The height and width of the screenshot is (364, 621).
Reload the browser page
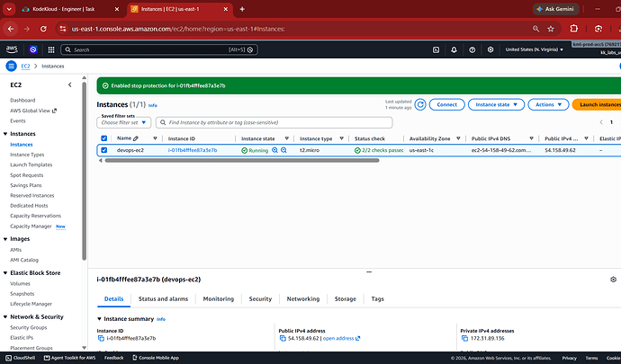(43, 29)
